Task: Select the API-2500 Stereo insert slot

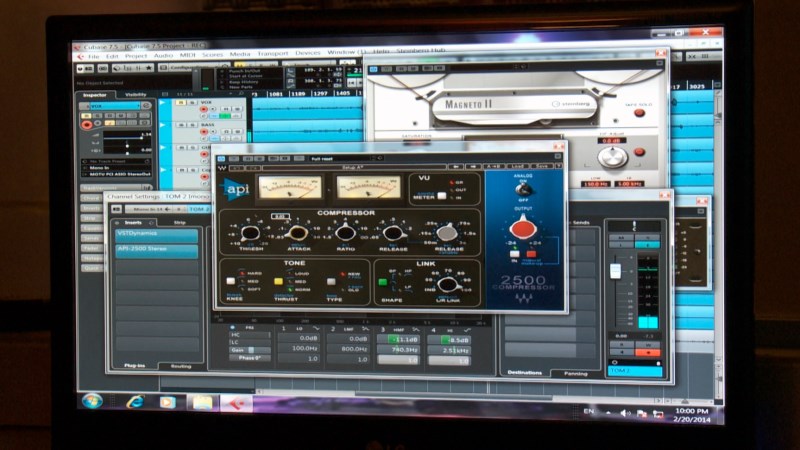Action: 156,250
